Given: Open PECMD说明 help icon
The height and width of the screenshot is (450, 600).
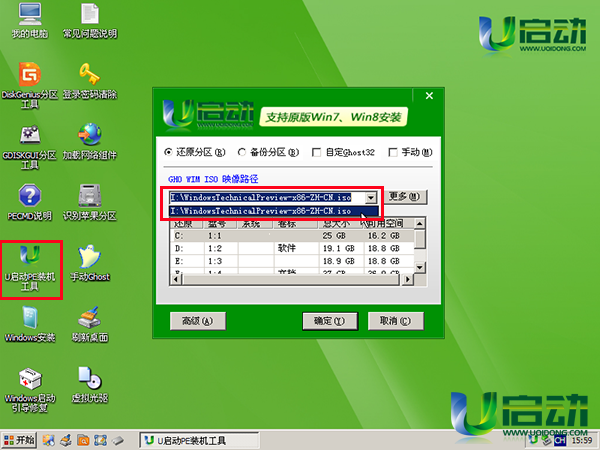Looking at the screenshot, I should coord(29,202).
